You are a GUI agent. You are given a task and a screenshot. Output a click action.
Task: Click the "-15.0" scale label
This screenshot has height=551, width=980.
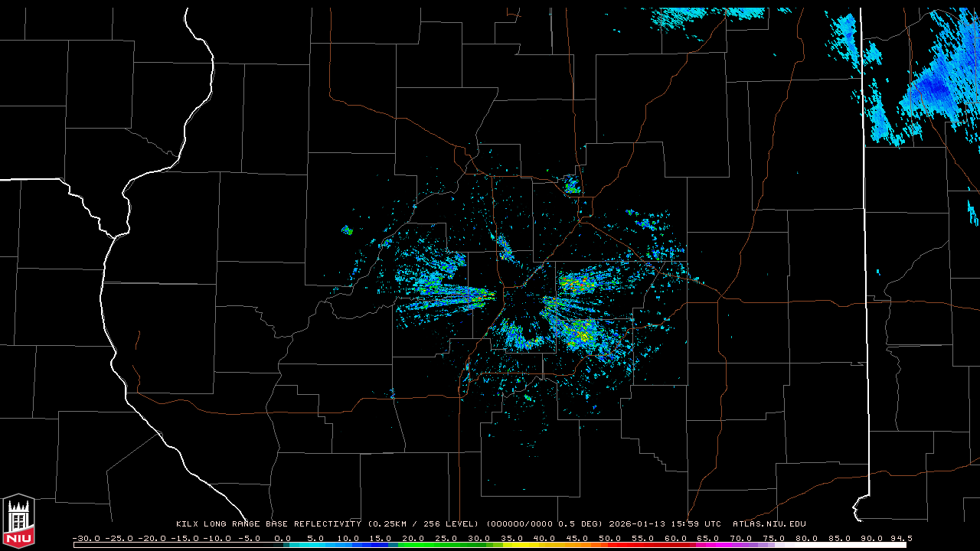pos(184,538)
